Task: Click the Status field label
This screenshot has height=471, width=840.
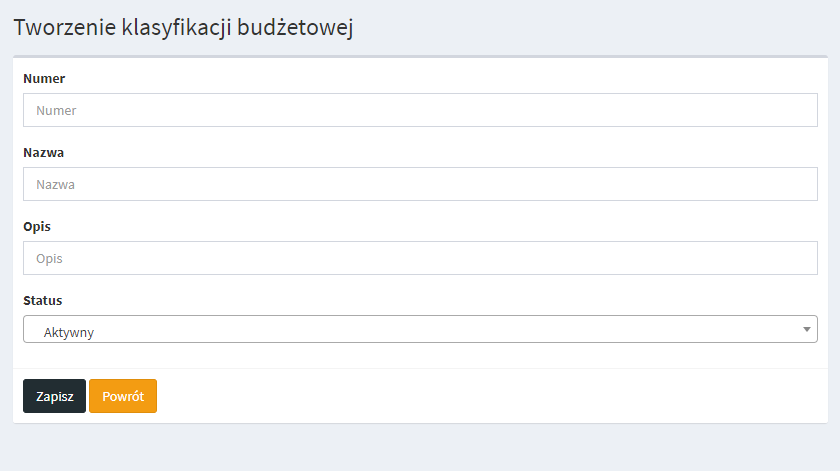Action: click(43, 300)
